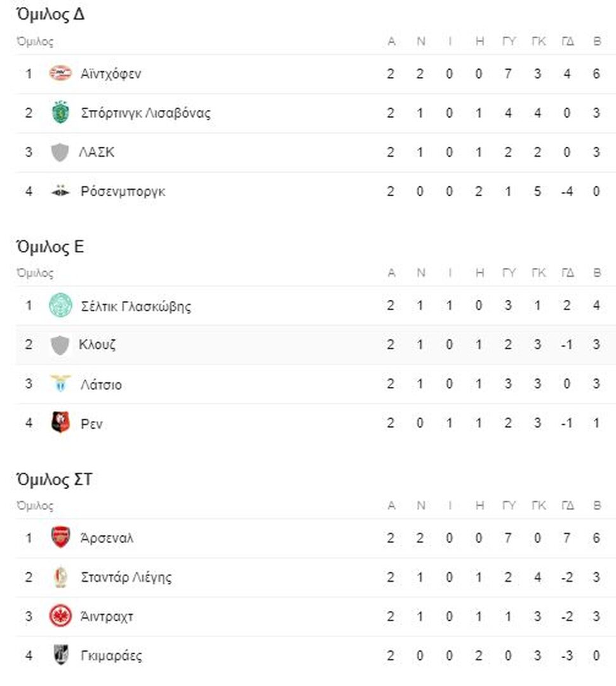Viewport: 616px width, 686px height.
Task: Click the Σέλτικ Γλασκώβης crest
Action: (60, 305)
